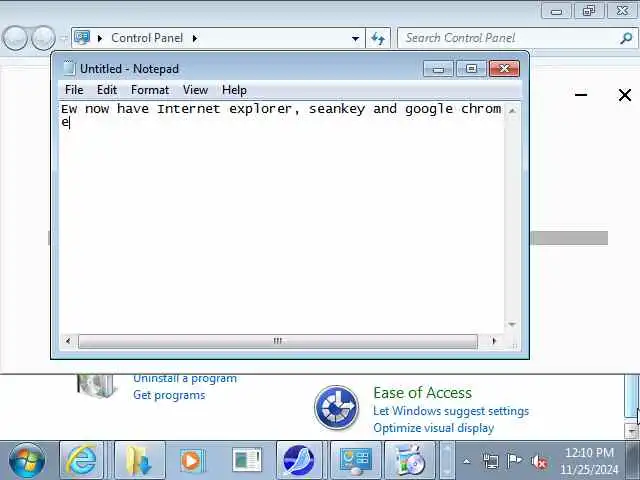Click the Notepad title bar document icon

click(69, 69)
